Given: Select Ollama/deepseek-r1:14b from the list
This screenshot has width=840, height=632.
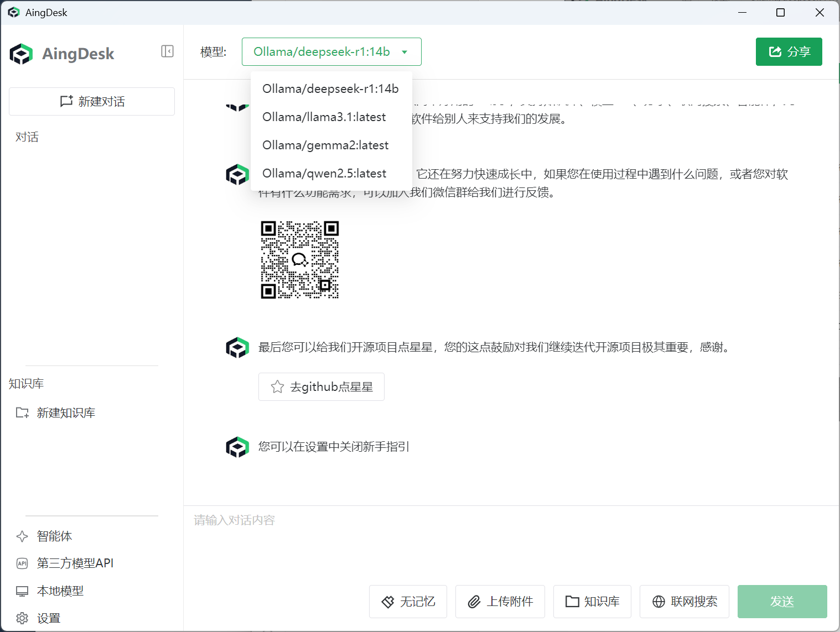Looking at the screenshot, I should coord(330,88).
